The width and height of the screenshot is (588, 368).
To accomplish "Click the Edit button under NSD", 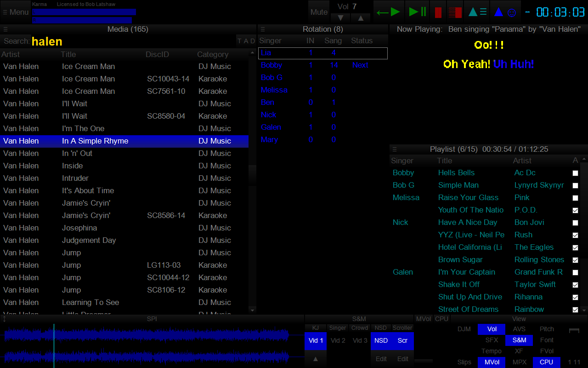I will click(381, 359).
